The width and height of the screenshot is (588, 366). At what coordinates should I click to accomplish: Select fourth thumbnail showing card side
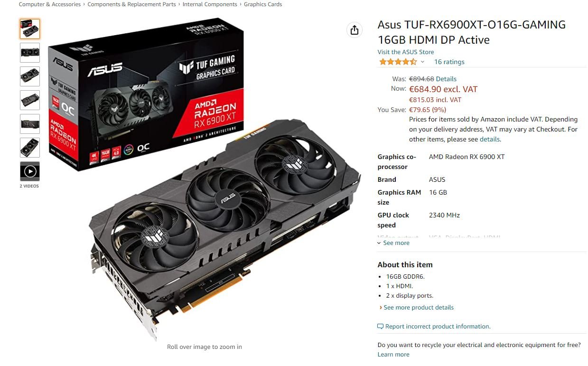30,100
